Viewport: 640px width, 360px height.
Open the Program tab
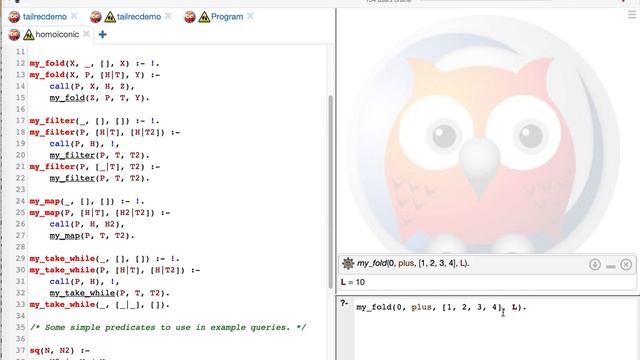point(227,17)
